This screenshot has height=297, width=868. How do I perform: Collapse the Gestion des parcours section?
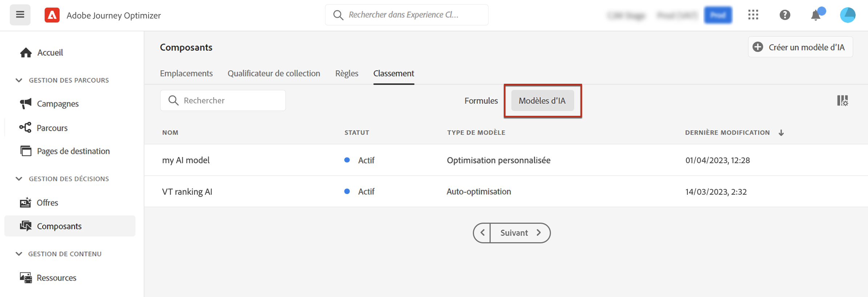coord(19,80)
